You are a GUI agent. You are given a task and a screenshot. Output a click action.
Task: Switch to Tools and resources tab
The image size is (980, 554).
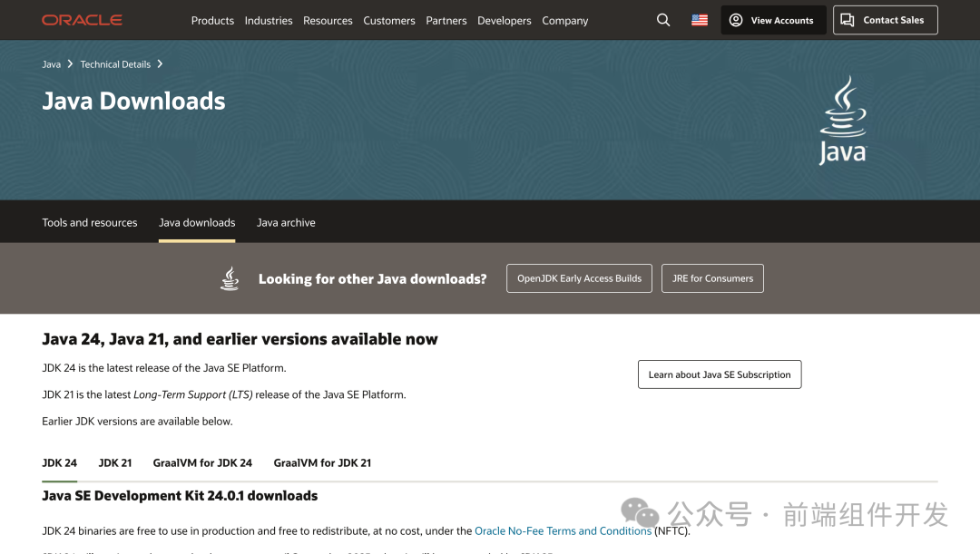pyautogui.click(x=89, y=222)
